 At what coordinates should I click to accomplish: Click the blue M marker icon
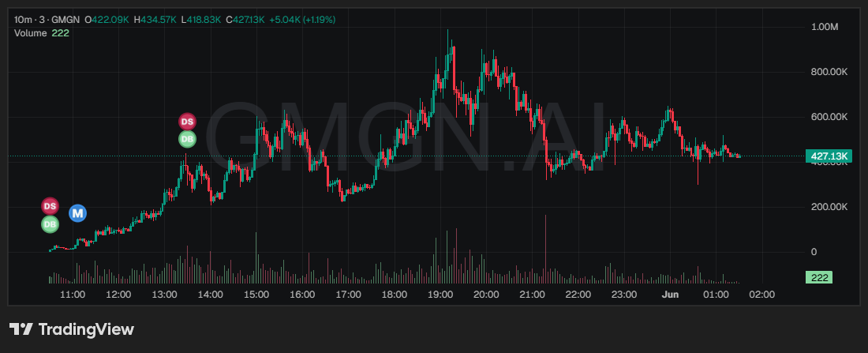click(77, 212)
